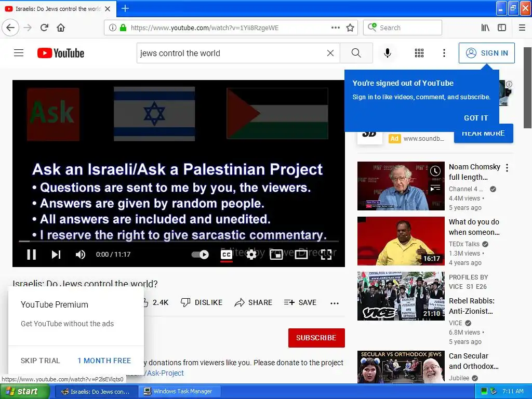Toggle closed captions
This screenshot has width=532, height=399.
click(x=227, y=255)
